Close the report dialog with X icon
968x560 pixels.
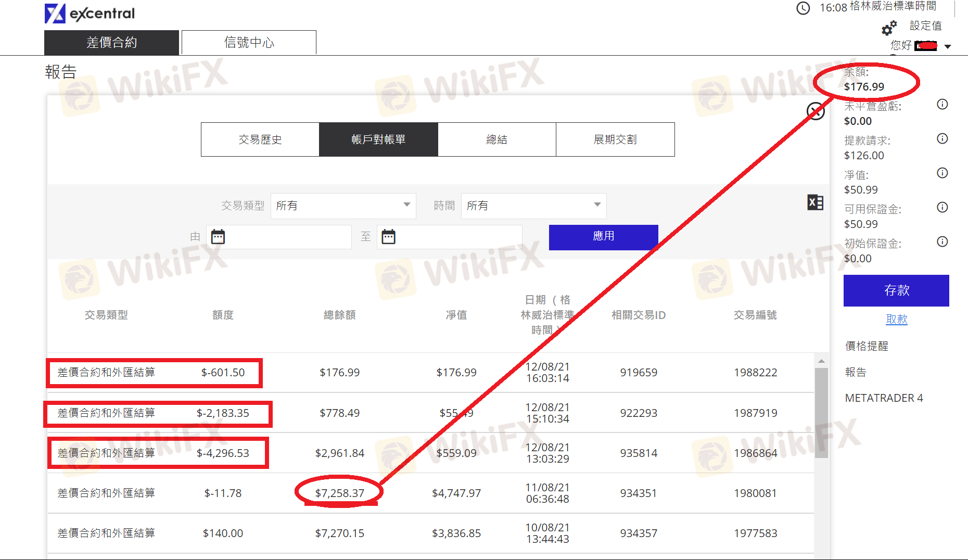click(x=815, y=111)
